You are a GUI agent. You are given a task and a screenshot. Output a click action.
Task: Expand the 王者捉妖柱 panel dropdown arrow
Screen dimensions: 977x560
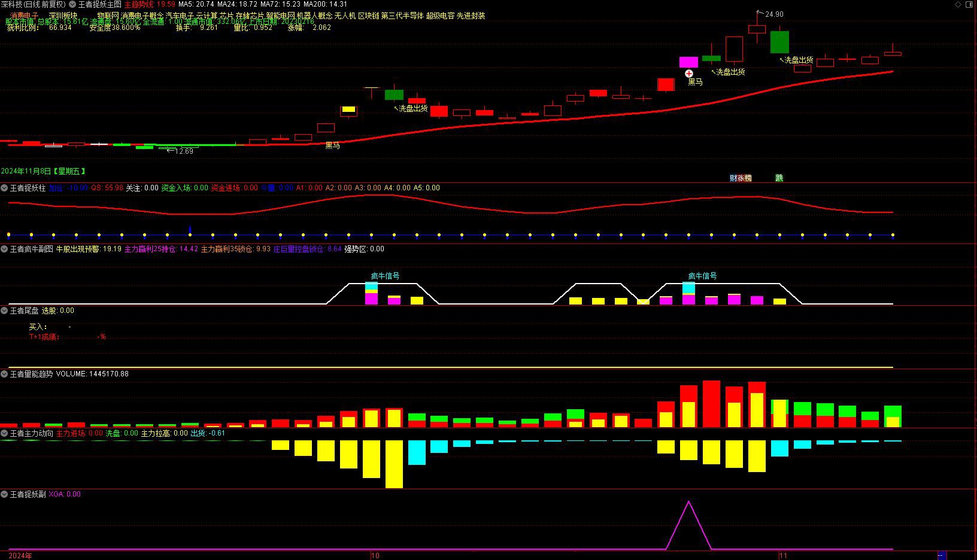[4, 188]
